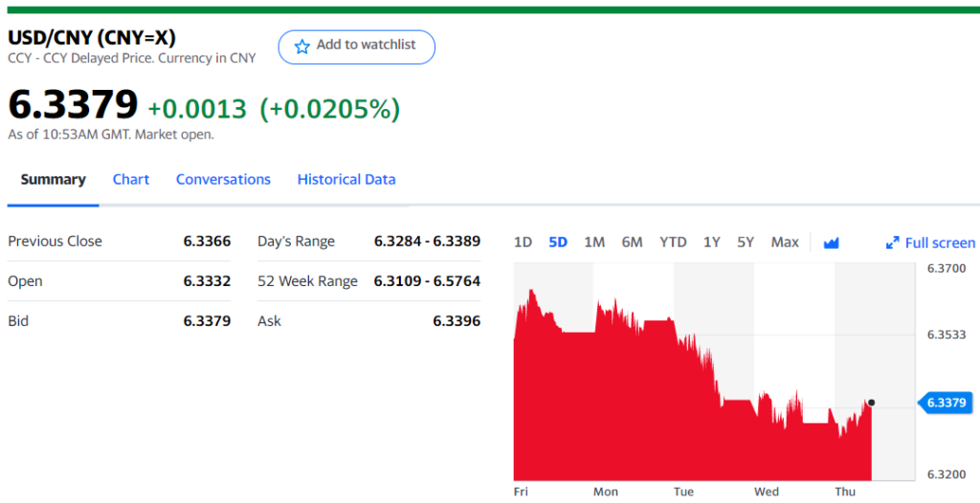Image resolution: width=980 pixels, height=503 pixels.
Task: Set chart range to 1Y
Action: coord(712,242)
